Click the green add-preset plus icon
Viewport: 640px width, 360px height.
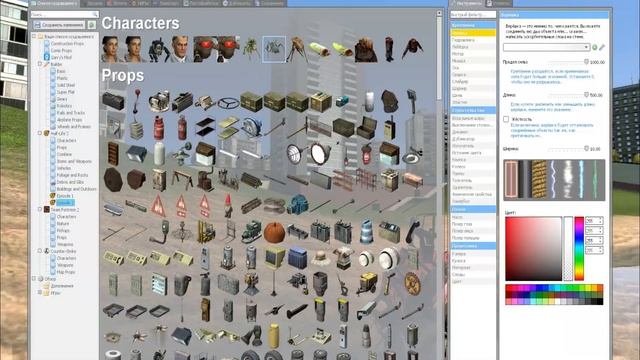point(595,47)
